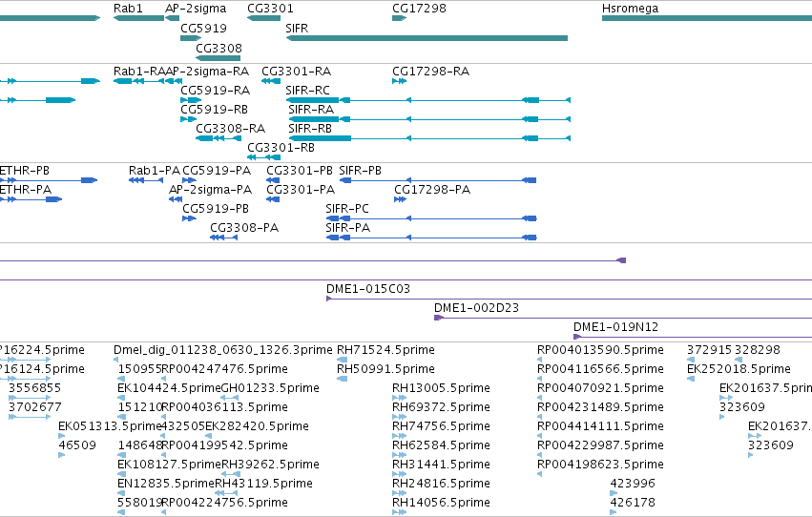Click EST RP004116566.5prime
Viewport: 812px width, 517px height.
[x=600, y=369]
